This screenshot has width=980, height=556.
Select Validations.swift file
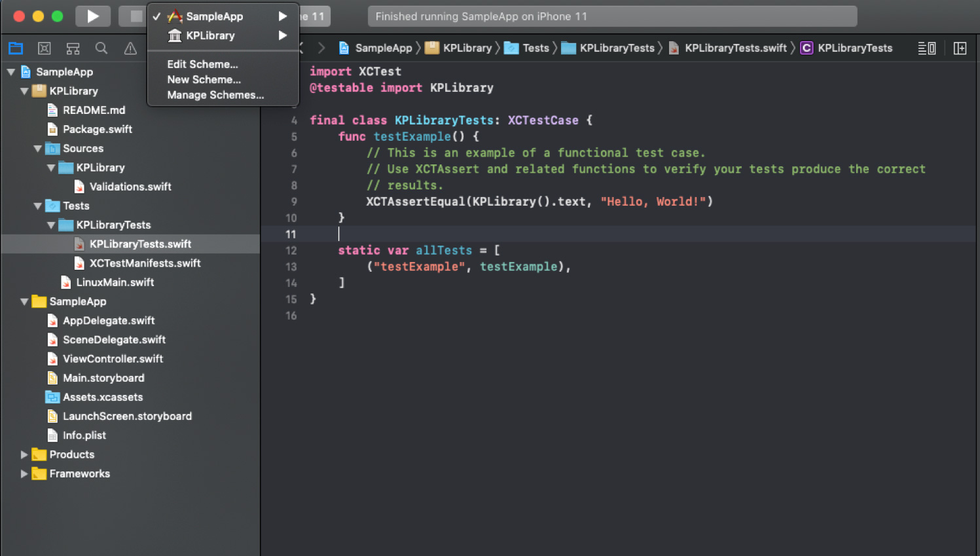tap(130, 187)
